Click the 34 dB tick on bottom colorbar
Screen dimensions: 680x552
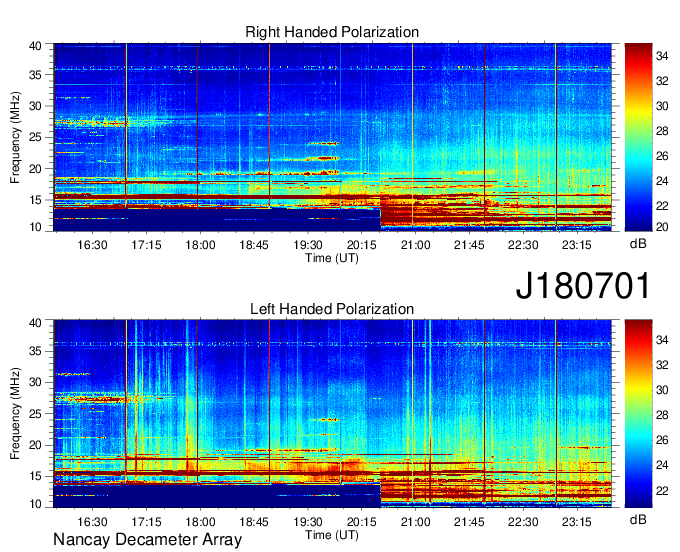[662, 340]
